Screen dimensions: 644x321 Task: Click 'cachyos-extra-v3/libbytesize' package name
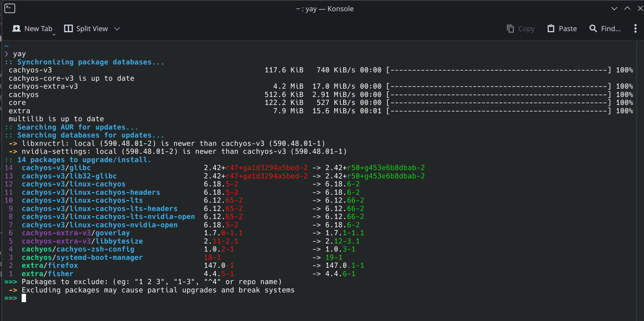pos(82,241)
